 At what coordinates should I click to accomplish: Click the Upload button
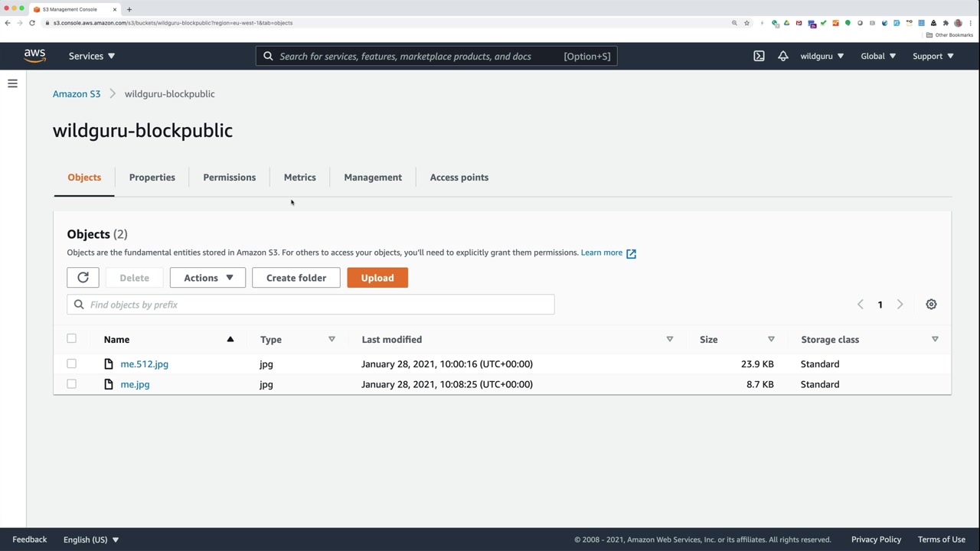coord(377,278)
